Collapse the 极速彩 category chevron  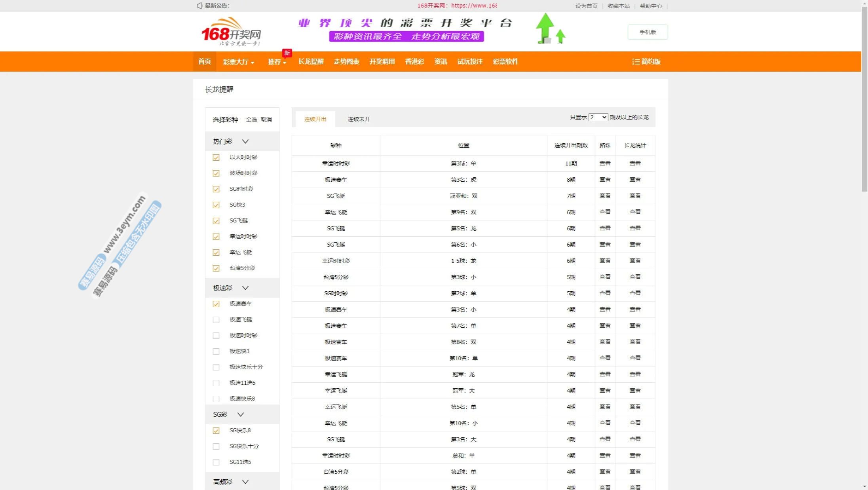click(245, 288)
